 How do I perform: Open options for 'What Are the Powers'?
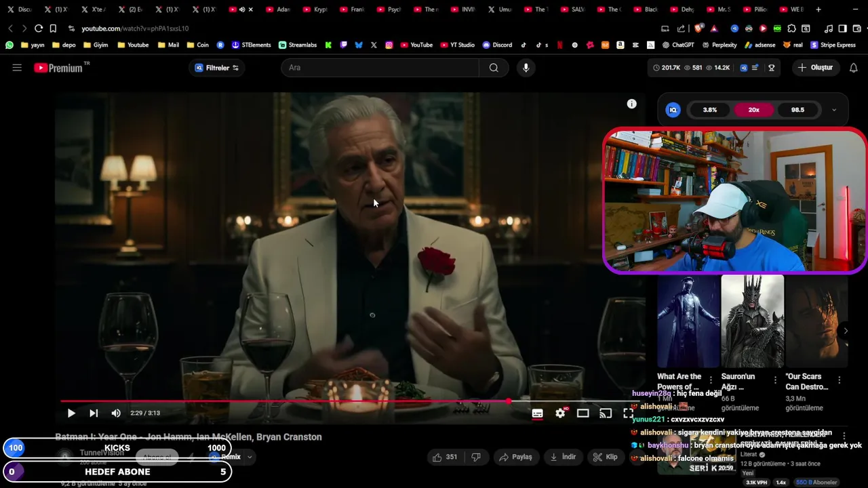point(711,380)
